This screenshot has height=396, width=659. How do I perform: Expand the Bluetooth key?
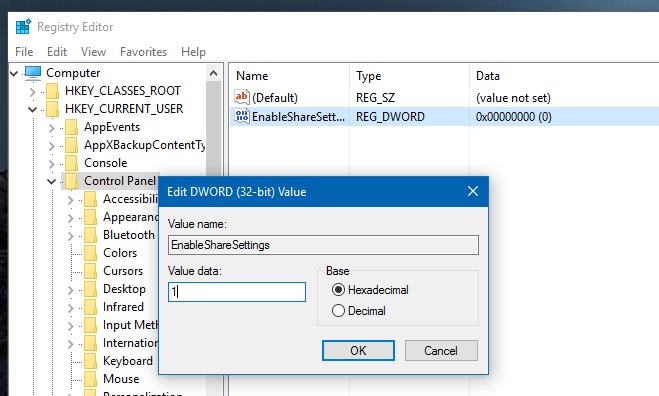pyautogui.click(x=71, y=236)
